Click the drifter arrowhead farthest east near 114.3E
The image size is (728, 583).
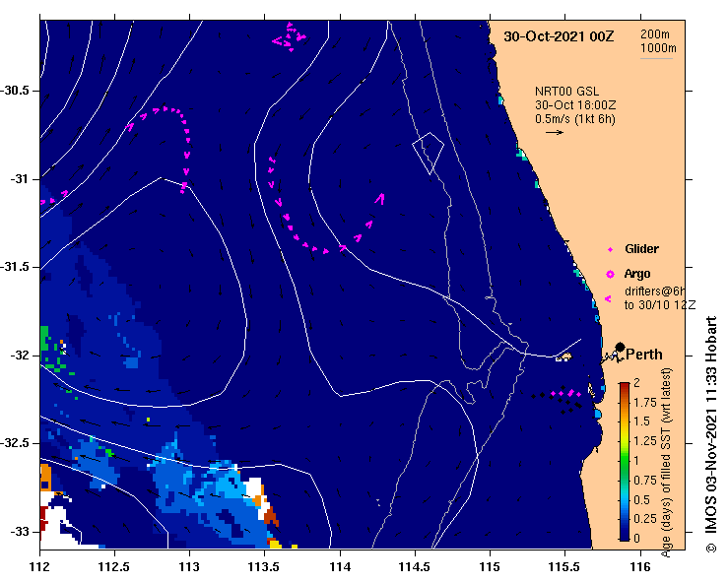tap(380, 199)
